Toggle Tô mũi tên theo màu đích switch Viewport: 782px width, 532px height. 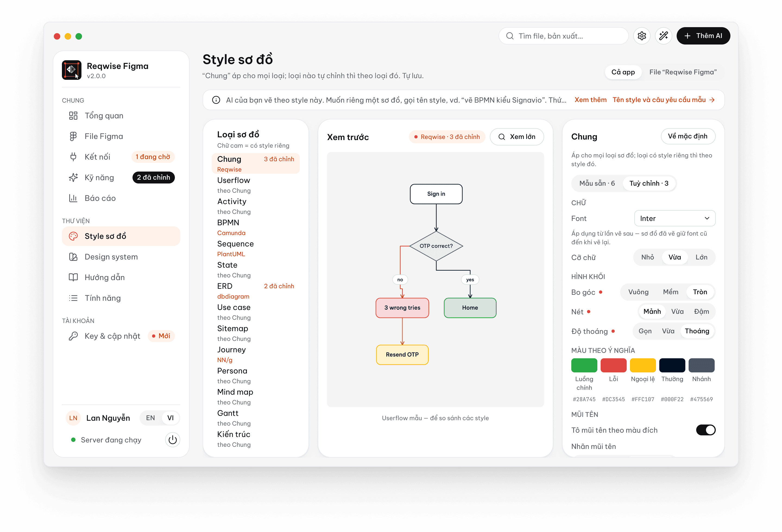(x=706, y=430)
